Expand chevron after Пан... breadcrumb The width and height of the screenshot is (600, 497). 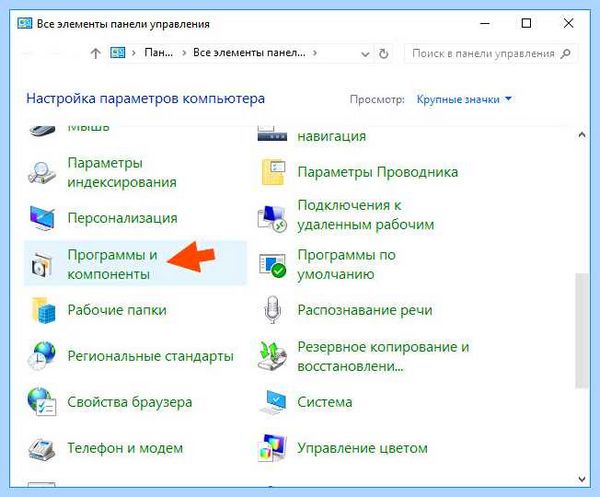(x=184, y=53)
